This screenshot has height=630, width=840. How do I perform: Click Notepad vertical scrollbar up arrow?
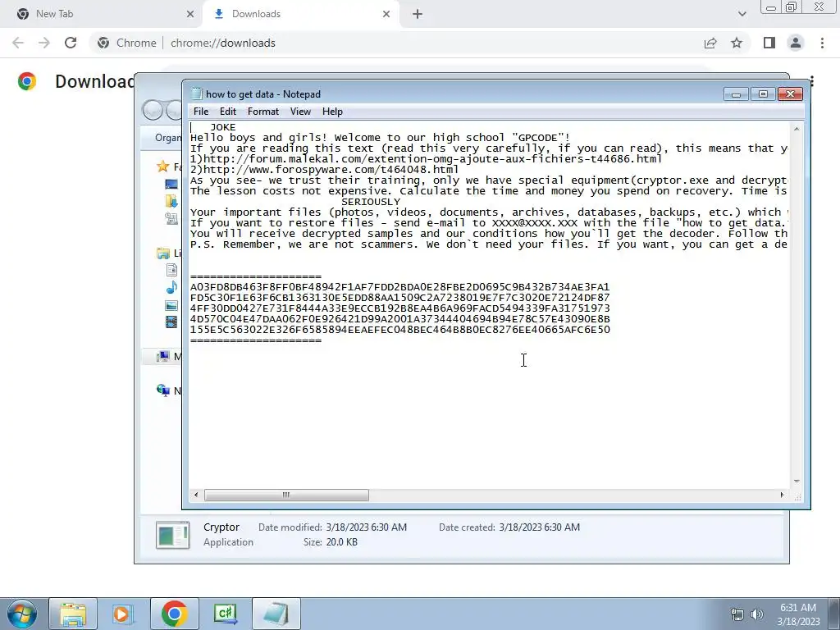(797, 129)
